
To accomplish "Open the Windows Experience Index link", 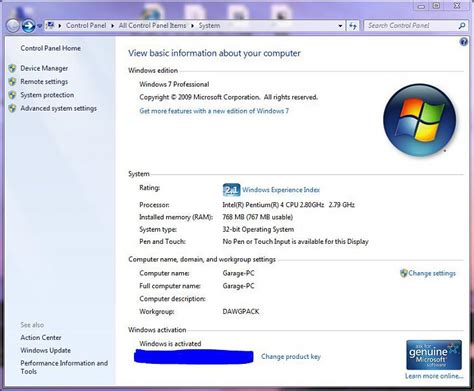I will tap(281, 190).
